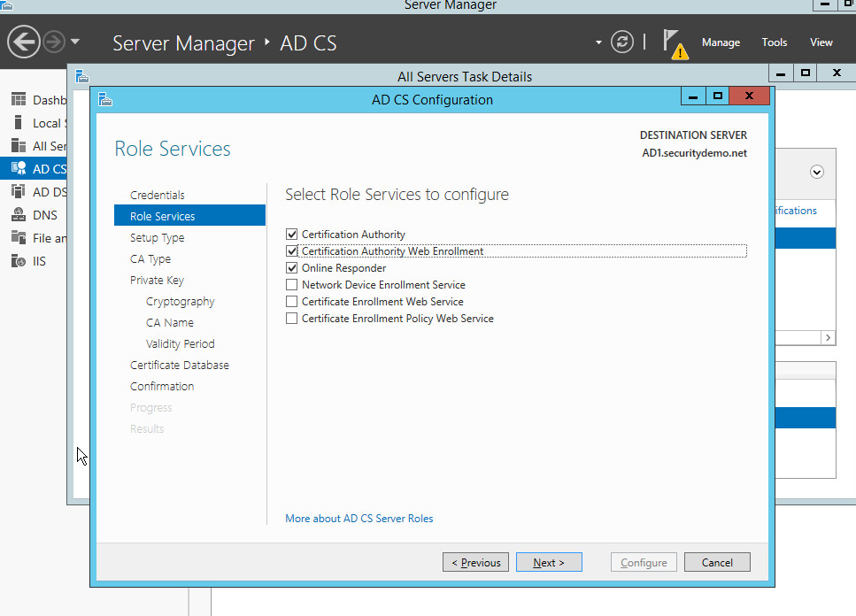
Task: Click the Refresh icon in Server Manager header
Action: coord(621,42)
